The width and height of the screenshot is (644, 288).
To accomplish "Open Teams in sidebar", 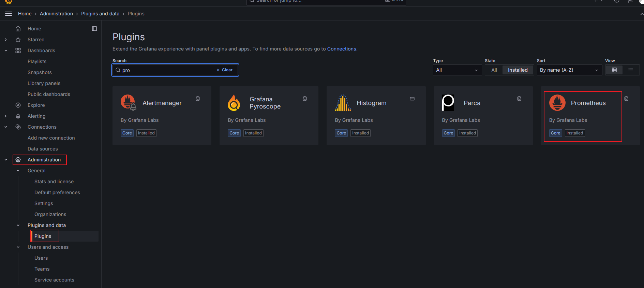I will (42, 269).
